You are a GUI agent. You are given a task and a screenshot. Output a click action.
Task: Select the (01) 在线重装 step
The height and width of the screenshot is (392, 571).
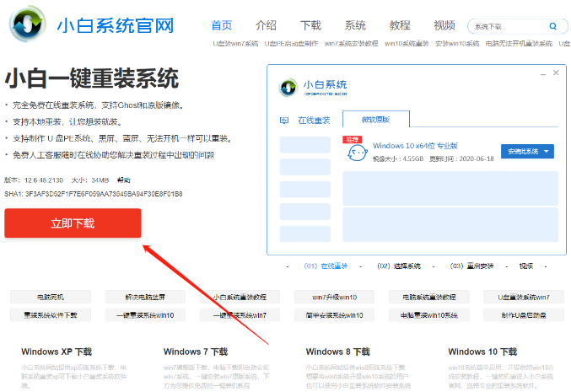point(326,266)
